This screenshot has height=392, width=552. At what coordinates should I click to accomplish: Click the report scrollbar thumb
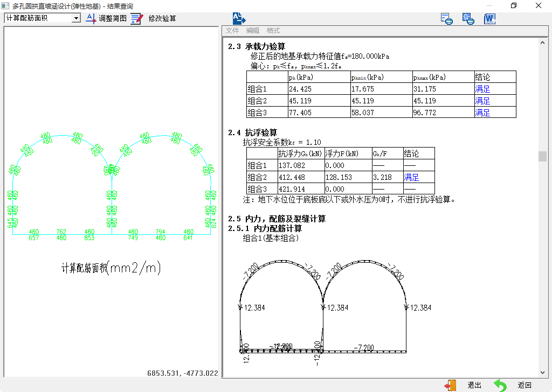click(542, 156)
